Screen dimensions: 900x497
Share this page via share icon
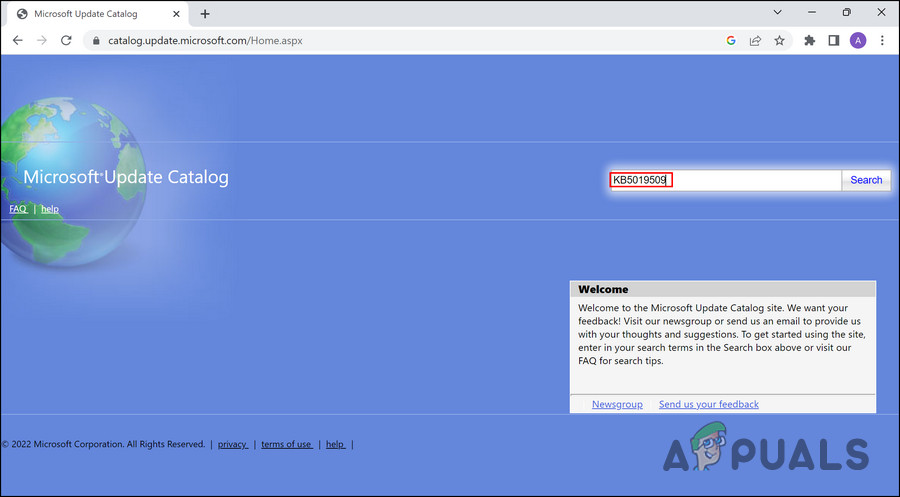(755, 41)
